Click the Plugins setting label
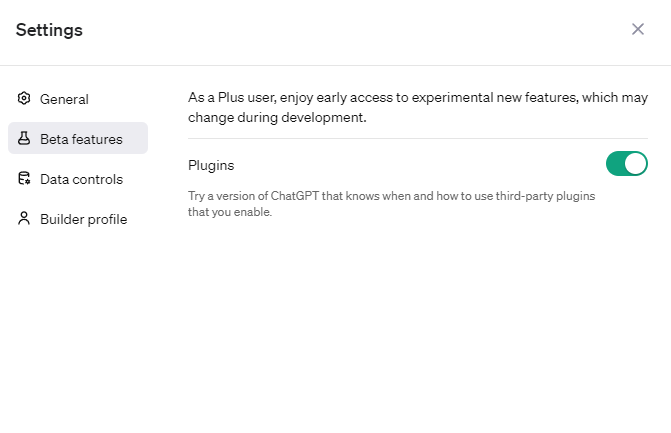 (211, 165)
